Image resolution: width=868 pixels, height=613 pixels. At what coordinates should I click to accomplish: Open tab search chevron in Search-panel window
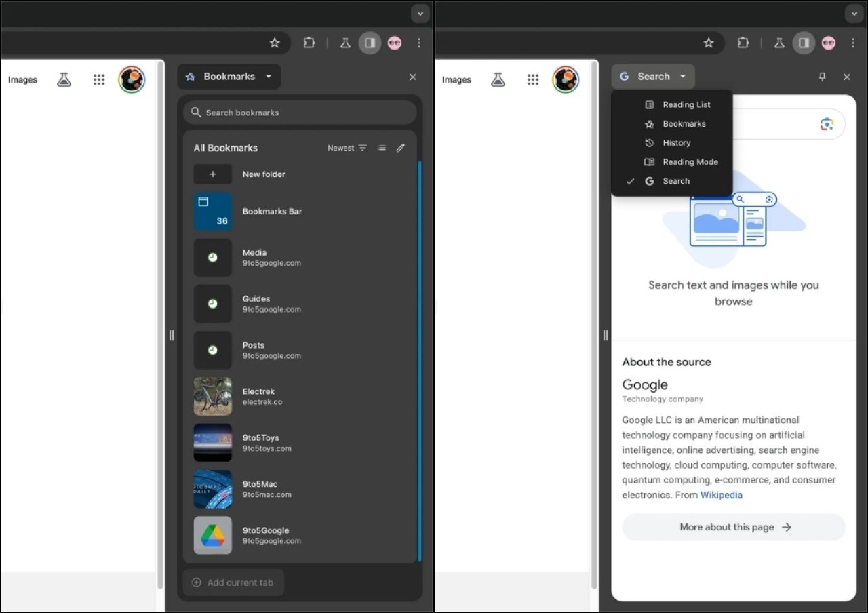[x=854, y=13]
